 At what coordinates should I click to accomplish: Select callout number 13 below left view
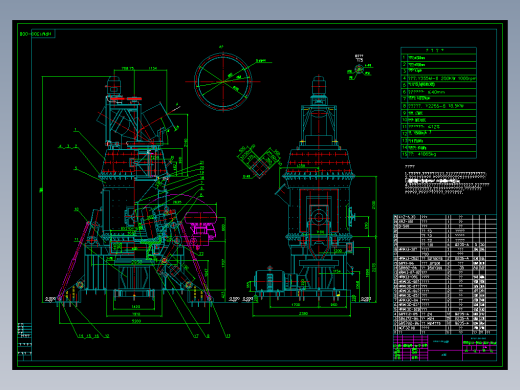(x=228, y=336)
